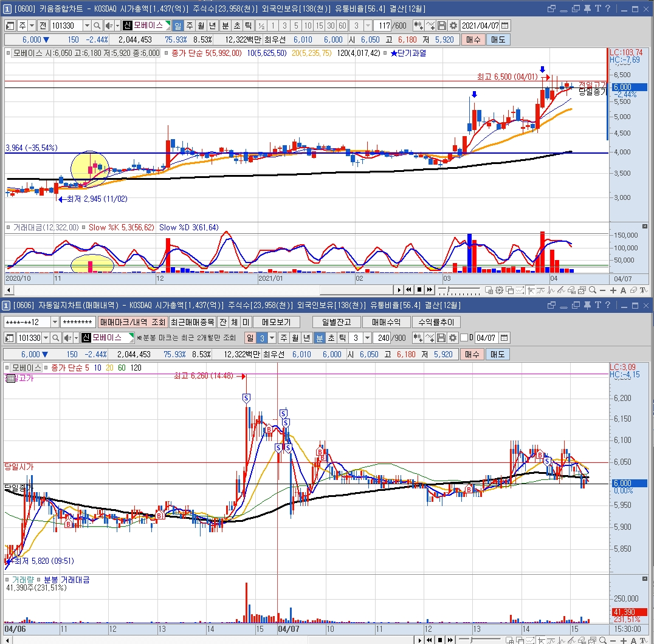Click the speaker icon in the top chart toolbar

click(x=109, y=26)
